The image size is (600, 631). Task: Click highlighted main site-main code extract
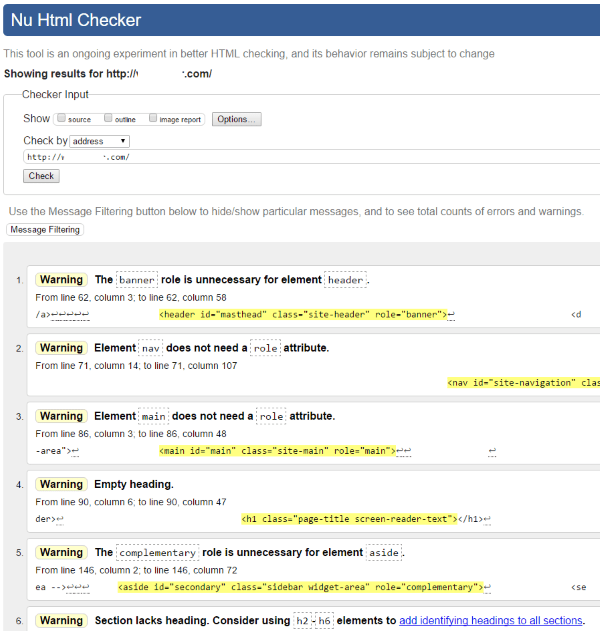[278, 451]
